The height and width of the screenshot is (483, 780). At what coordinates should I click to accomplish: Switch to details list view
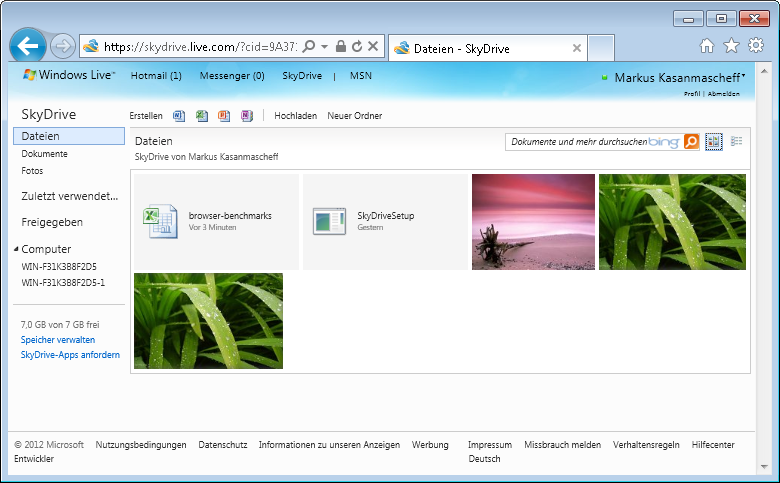tap(737, 142)
